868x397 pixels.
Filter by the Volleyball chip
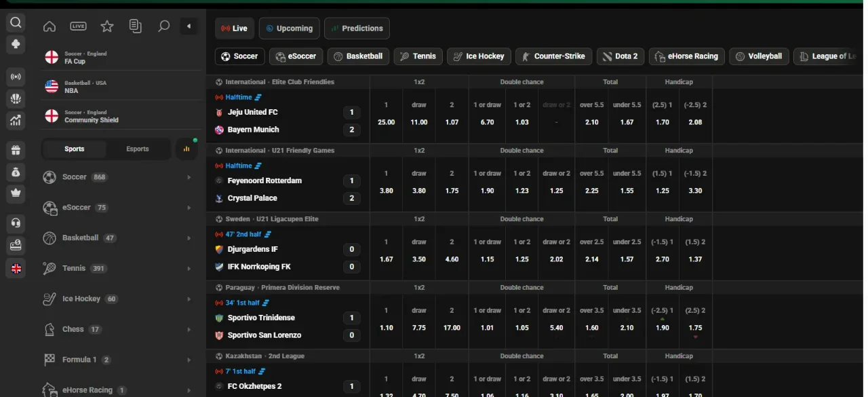coord(759,56)
